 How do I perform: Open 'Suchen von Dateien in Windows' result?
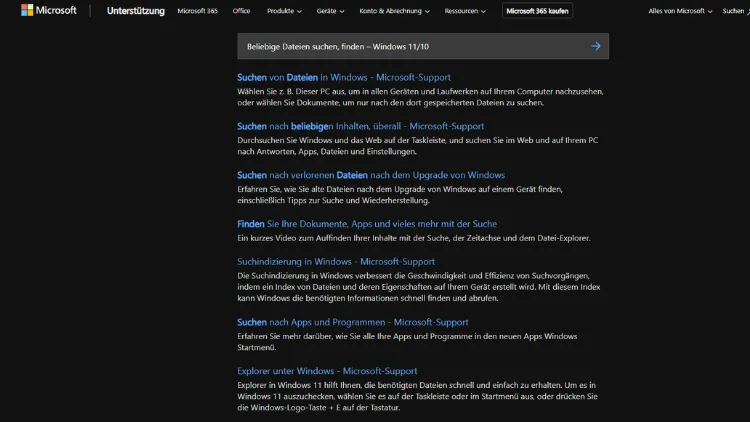tap(343, 77)
